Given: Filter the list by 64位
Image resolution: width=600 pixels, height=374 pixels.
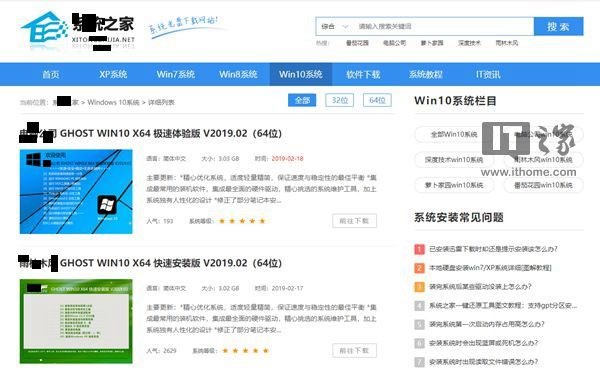Looking at the screenshot, I should click(x=377, y=100).
